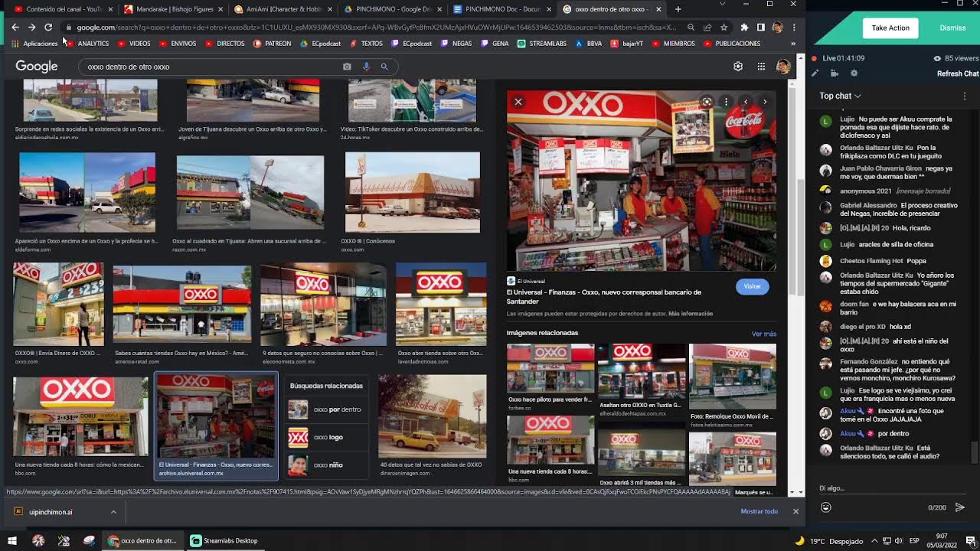
Task: Click the Chrome address bar URL
Action: point(375,28)
